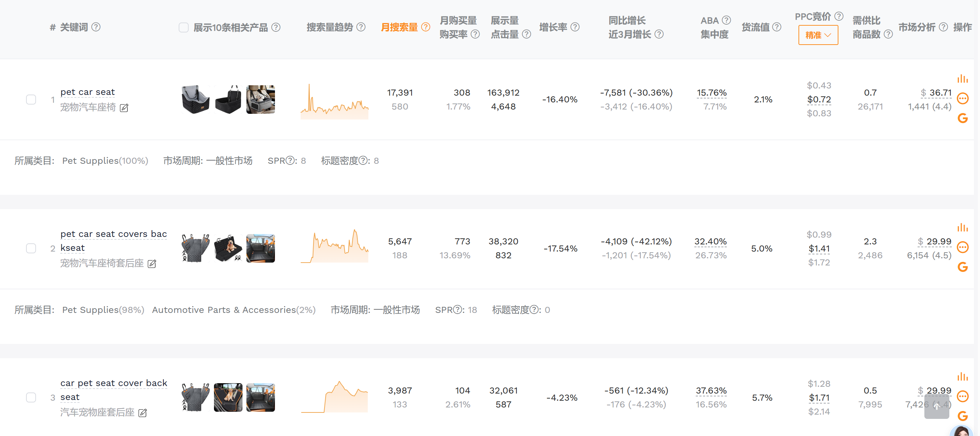This screenshot has width=980, height=436.
Task: Click Google search icon in first row
Action: pyautogui.click(x=962, y=118)
